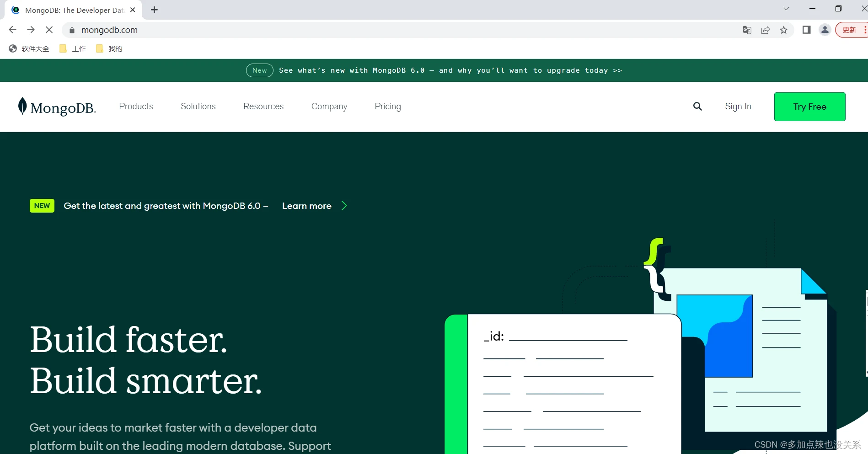Open the site search magnifier icon

pyautogui.click(x=697, y=107)
